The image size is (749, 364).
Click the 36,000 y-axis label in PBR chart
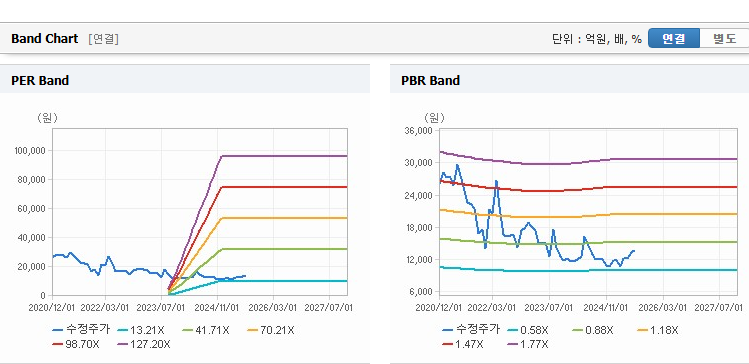pos(419,130)
